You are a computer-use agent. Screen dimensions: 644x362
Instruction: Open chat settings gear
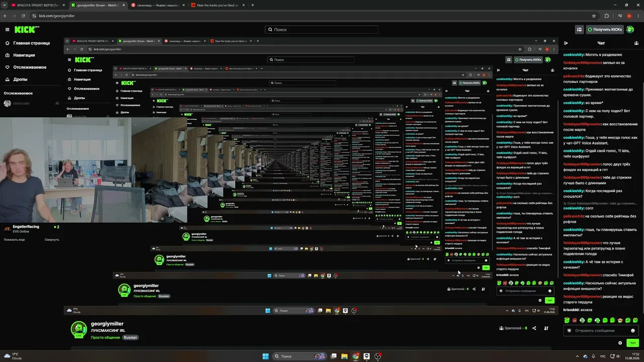(620, 343)
